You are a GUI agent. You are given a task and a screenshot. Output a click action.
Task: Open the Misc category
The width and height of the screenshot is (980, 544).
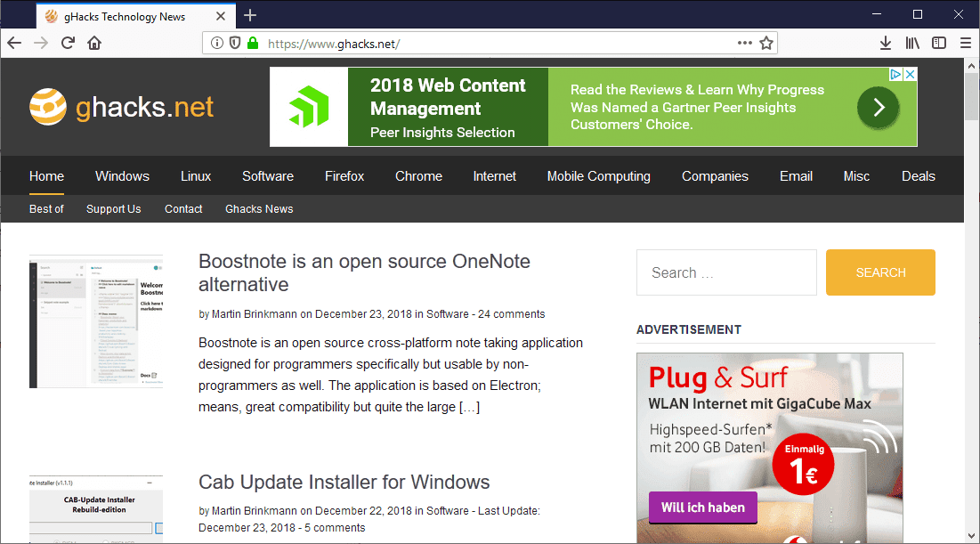click(x=856, y=176)
